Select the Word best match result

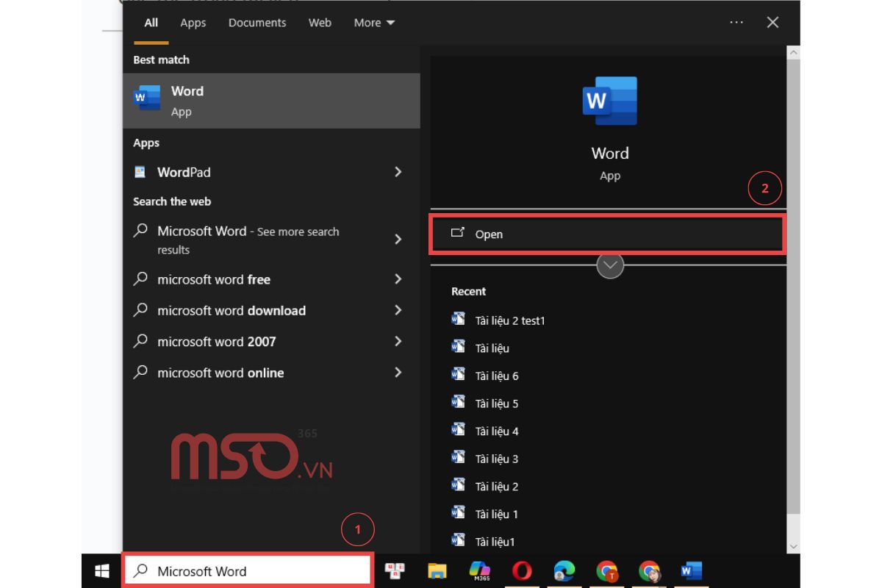(272, 101)
